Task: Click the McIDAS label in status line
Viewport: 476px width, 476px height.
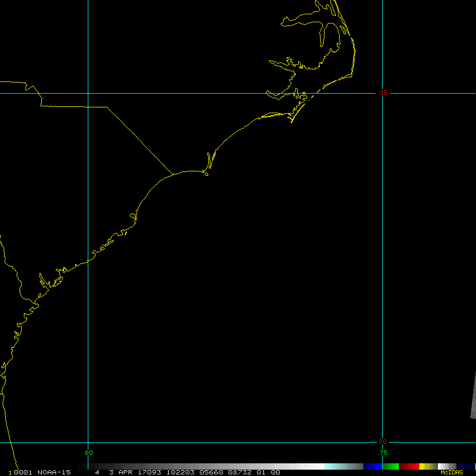Action: click(x=452, y=472)
